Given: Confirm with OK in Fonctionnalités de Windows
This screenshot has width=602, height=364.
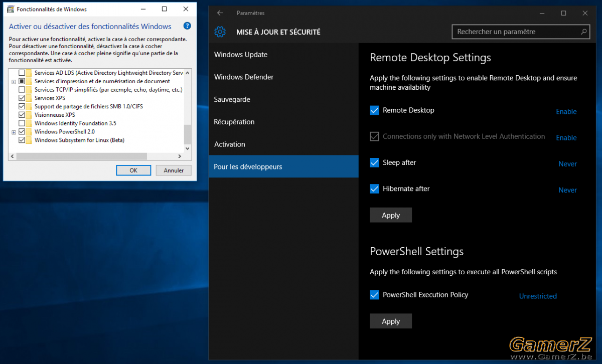Looking at the screenshot, I should pos(133,170).
